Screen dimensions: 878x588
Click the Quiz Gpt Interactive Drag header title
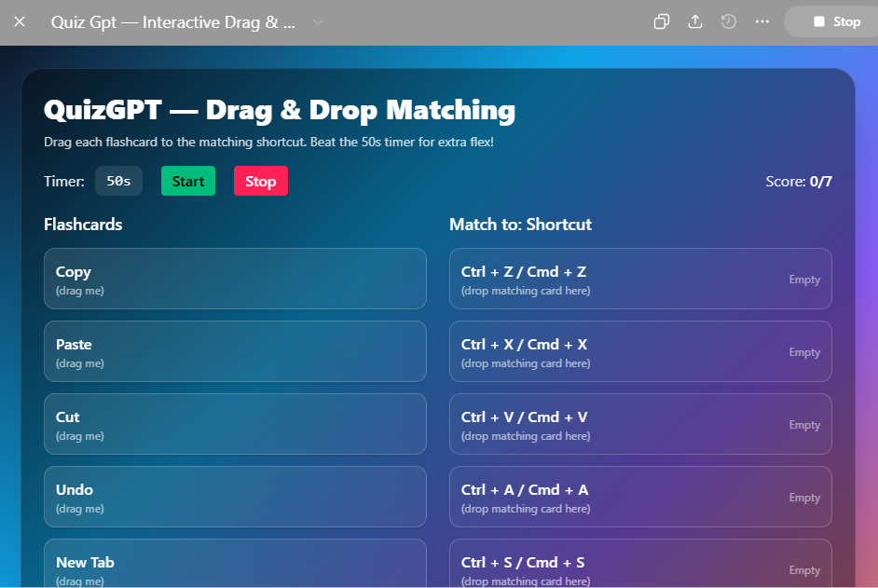(x=173, y=22)
